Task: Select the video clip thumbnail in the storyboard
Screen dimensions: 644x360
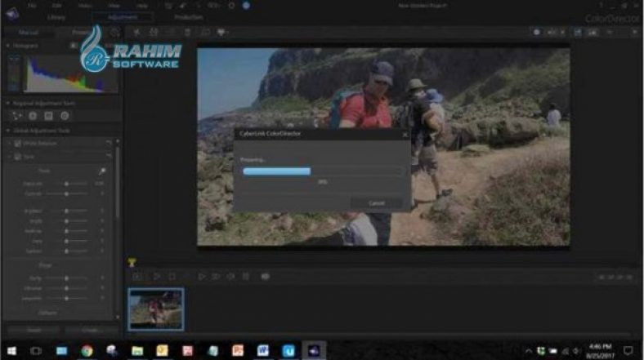Action: pos(156,309)
